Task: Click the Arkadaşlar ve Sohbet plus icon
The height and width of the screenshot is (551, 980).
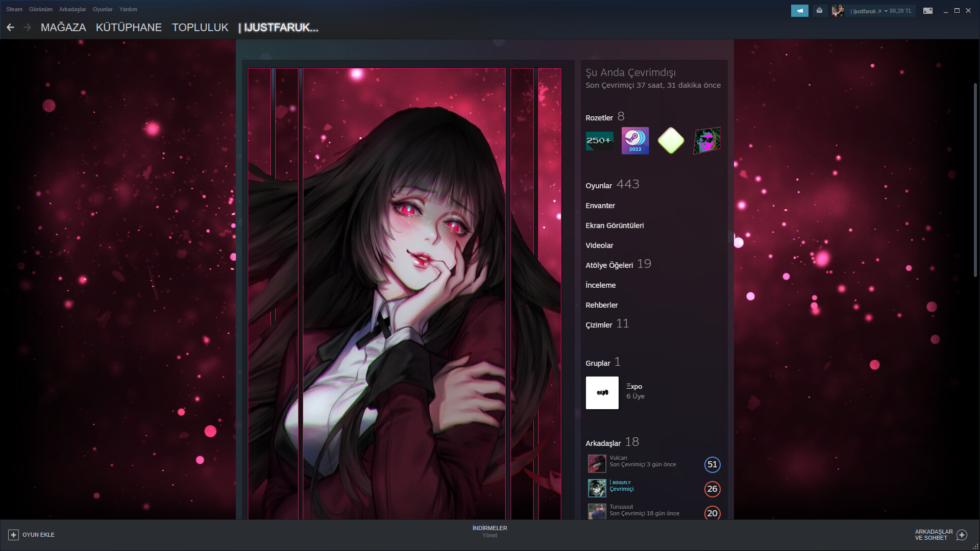Action: [x=962, y=535]
